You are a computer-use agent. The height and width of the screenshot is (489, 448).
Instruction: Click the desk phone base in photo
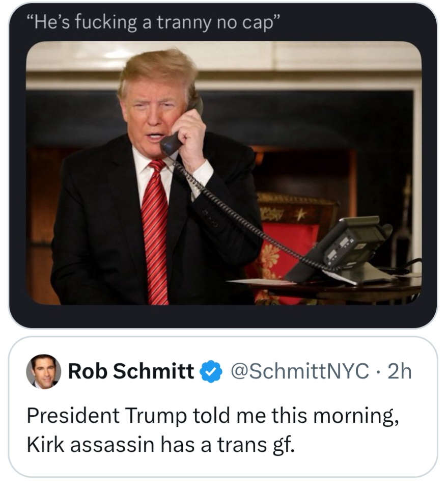(x=346, y=247)
